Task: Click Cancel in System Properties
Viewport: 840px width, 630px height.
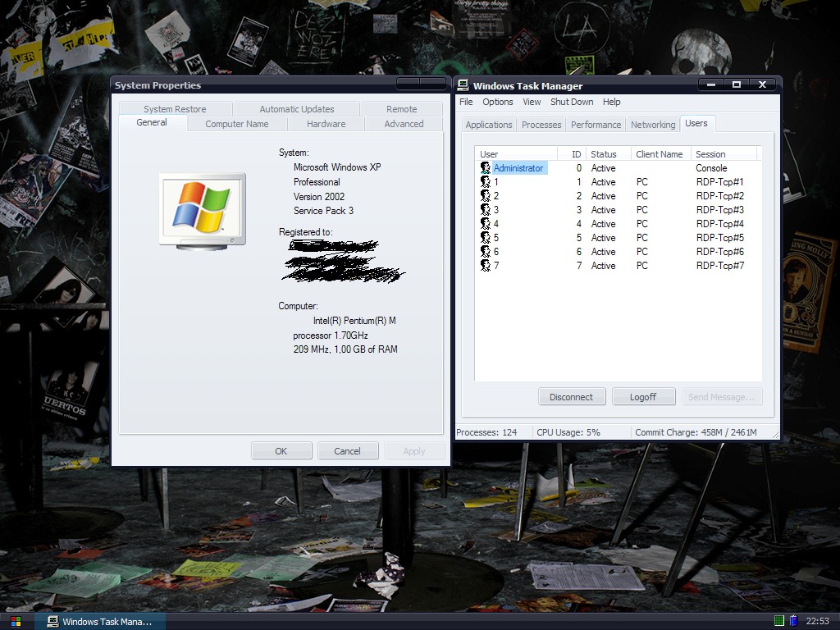Action: coord(348,451)
